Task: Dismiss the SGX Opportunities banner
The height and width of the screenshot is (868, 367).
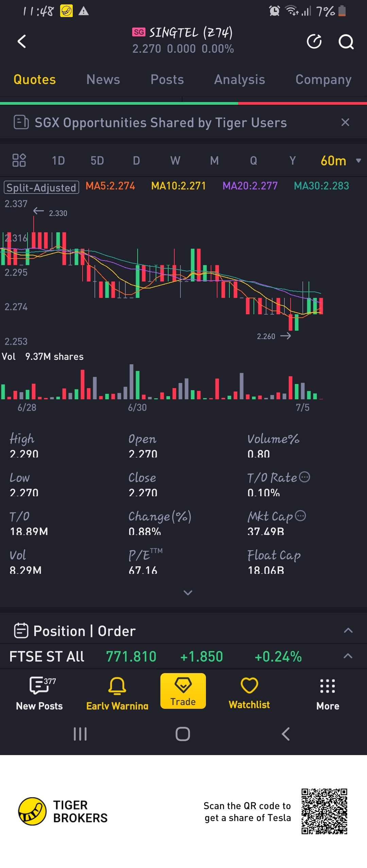Action: (x=345, y=122)
